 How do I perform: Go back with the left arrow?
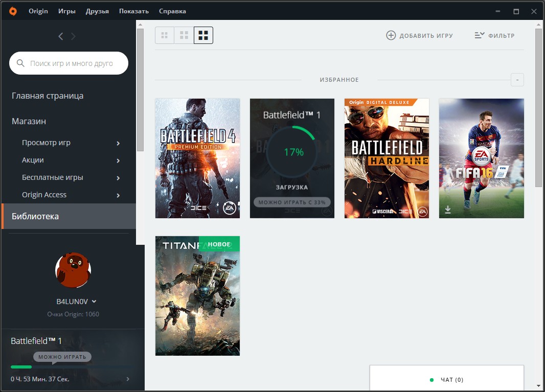coord(61,36)
